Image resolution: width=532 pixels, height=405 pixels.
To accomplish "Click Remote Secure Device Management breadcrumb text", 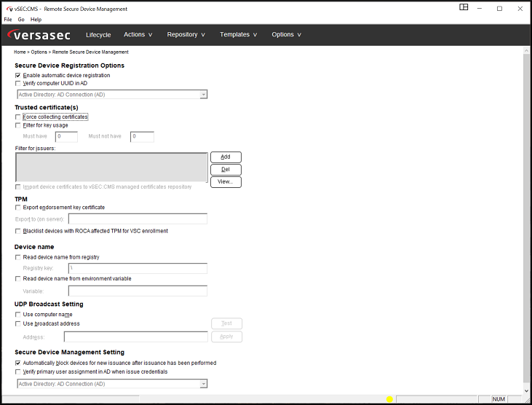I will tap(90, 52).
